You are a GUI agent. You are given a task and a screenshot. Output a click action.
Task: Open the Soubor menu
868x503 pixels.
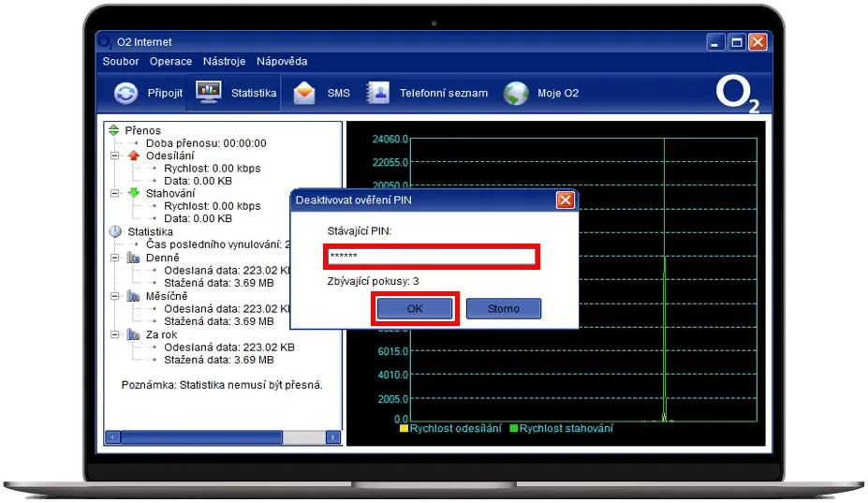point(120,62)
